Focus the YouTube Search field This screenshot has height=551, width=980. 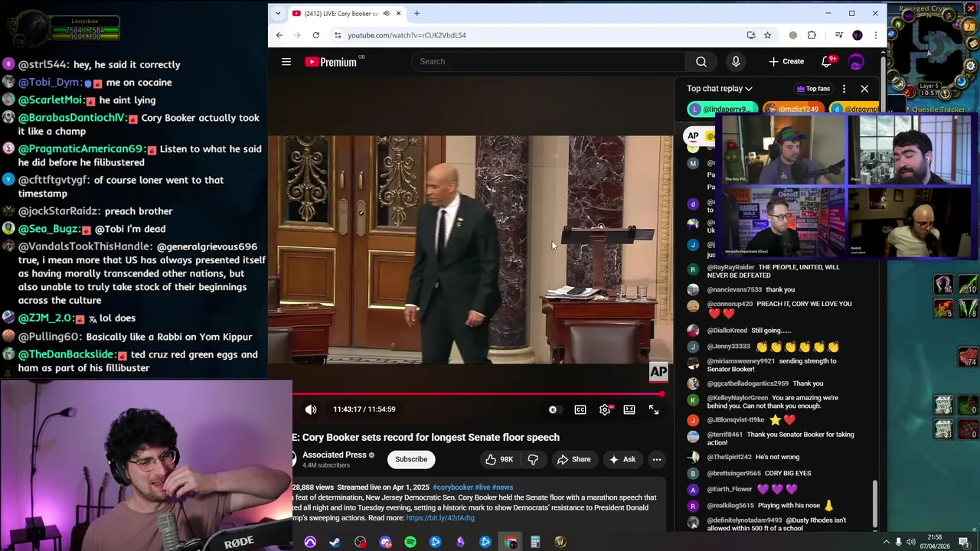click(548, 61)
